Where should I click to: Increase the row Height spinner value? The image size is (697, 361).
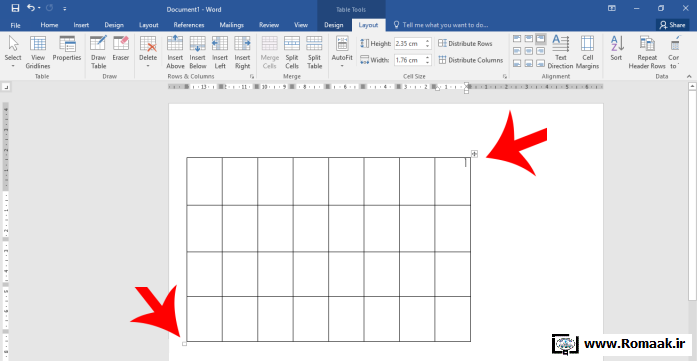point(428,41)
